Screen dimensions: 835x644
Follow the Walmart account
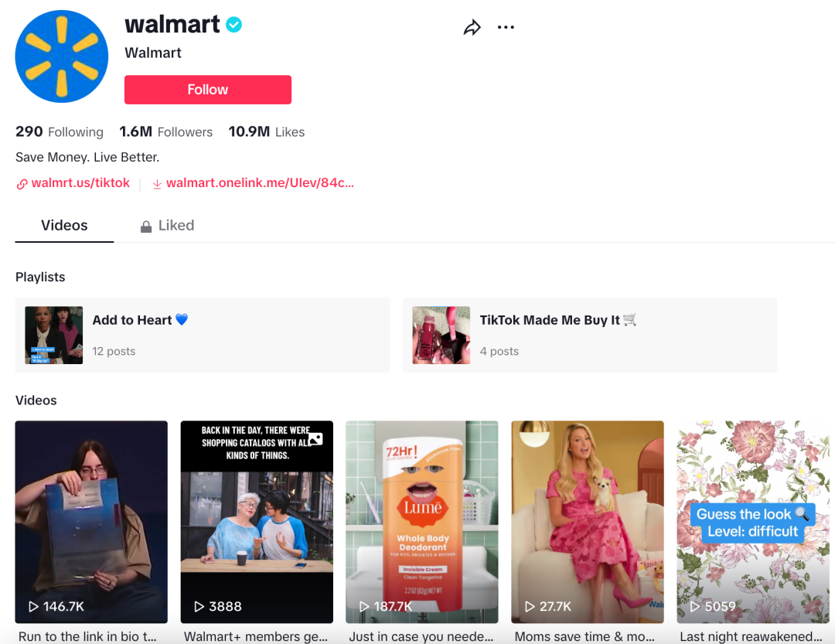(208, 90)
